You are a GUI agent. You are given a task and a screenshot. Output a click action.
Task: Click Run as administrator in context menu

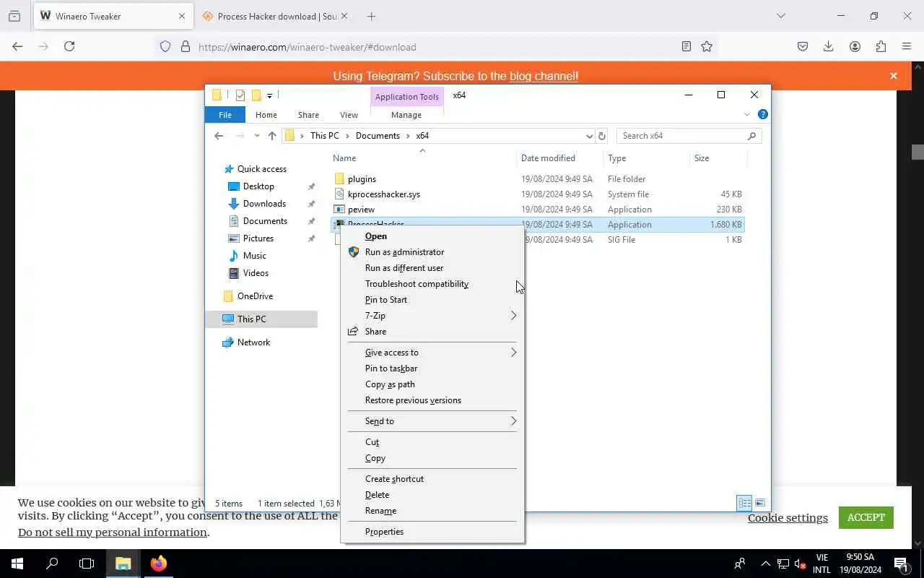pos(404,252)
